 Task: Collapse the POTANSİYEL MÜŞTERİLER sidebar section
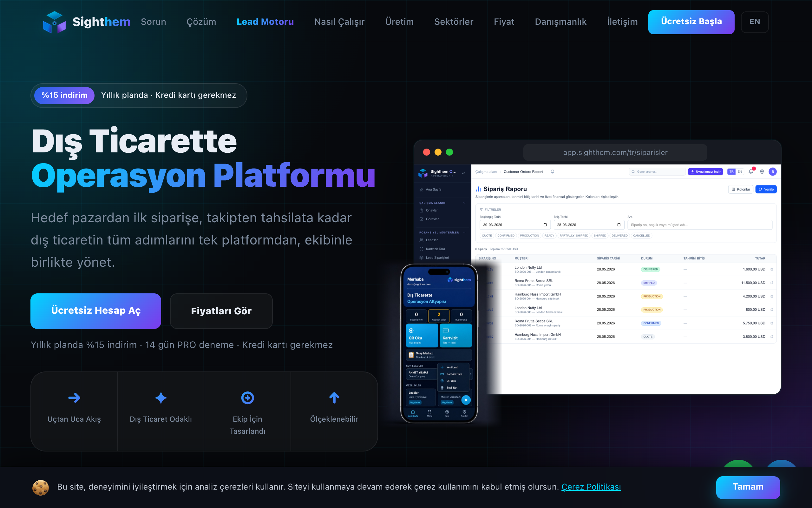pyautogui.click(x=464, y=232)
